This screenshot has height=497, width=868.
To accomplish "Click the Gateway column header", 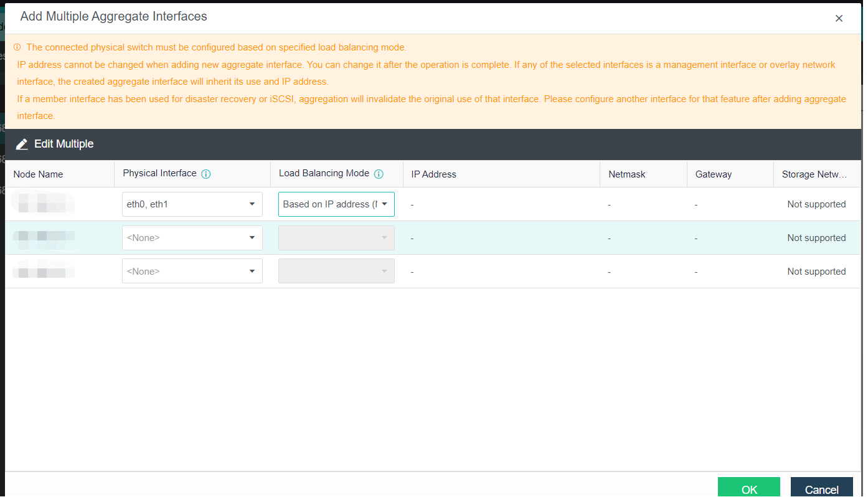I will (714, 174).
